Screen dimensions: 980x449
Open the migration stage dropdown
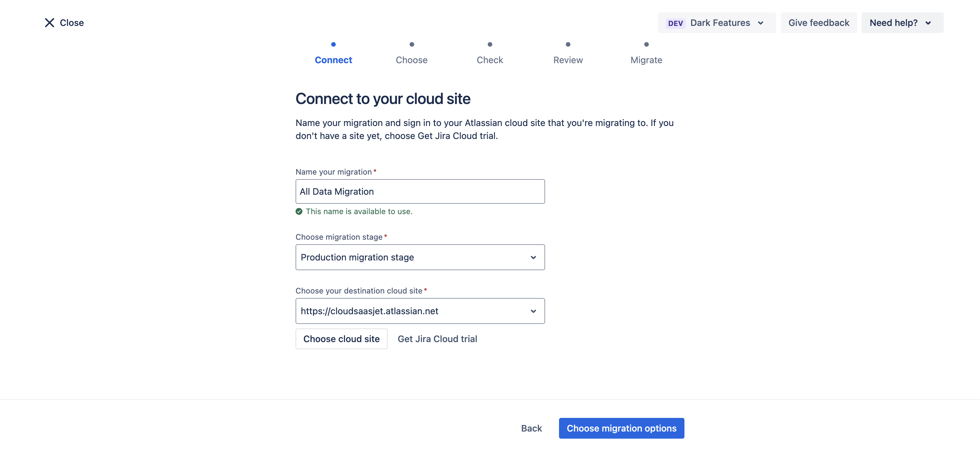420,258
